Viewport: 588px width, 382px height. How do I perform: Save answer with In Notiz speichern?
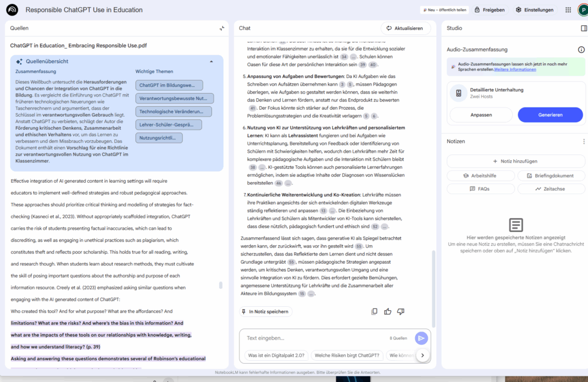pos(265,311)
